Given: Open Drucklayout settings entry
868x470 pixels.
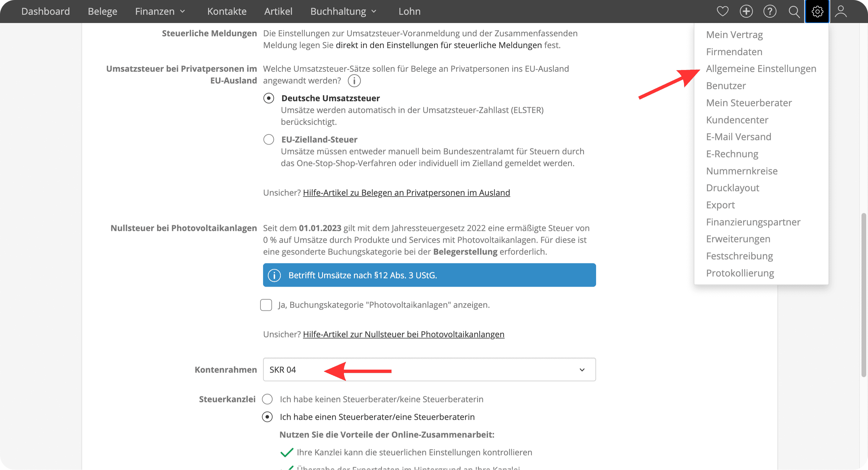Looking at the screenshot, I should pos(732,188).
